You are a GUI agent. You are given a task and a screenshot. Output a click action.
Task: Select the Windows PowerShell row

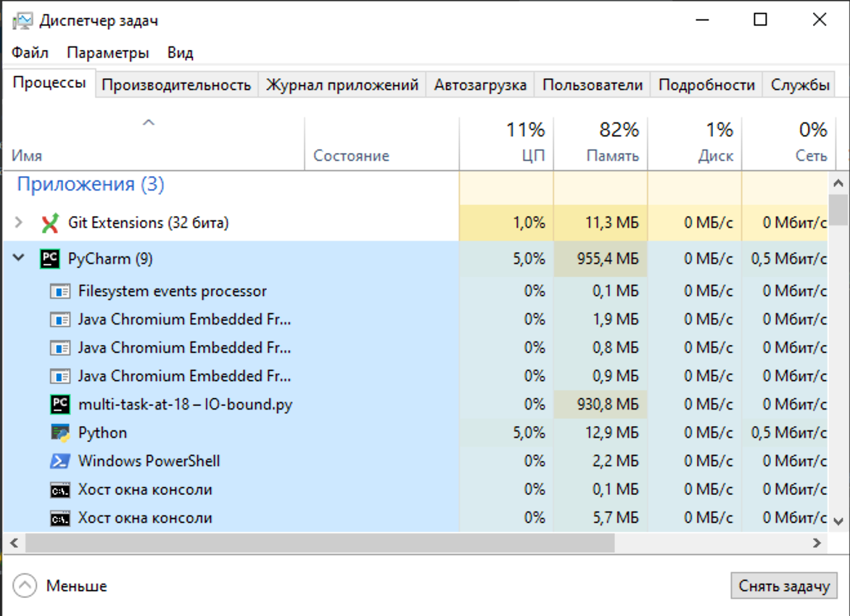pos(416,461)
